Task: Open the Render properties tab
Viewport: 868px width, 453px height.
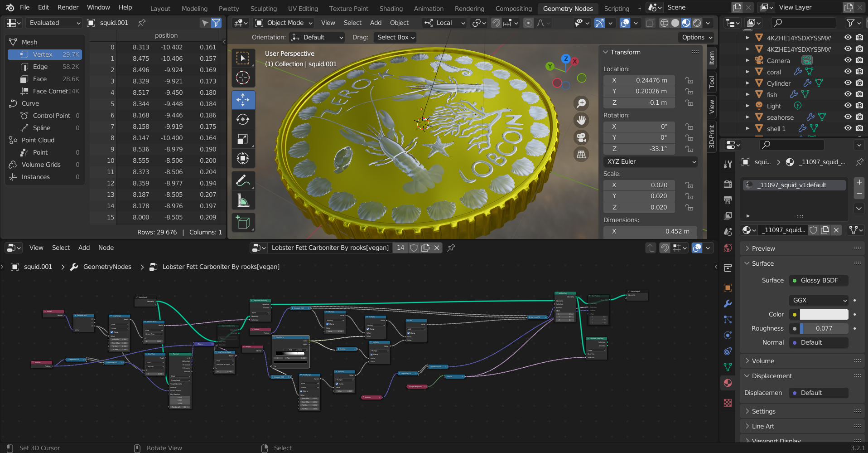Action: click(x=728, y=184)
